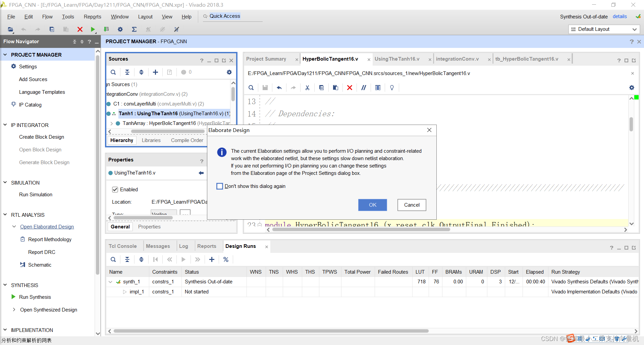The width and height of the screenshot is (644, 345).
Task: Expand the TanhArray tree node in Sources
Action: point(111,123)
